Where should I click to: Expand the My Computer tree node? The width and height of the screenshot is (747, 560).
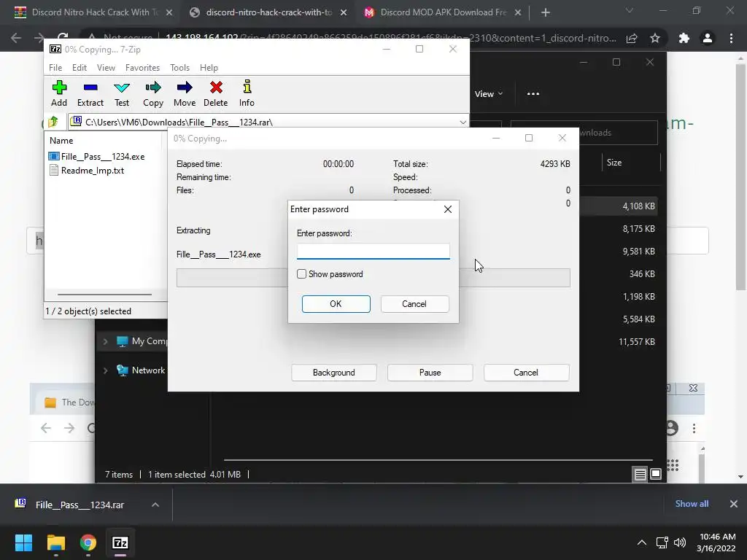click(x=105, y=341)
